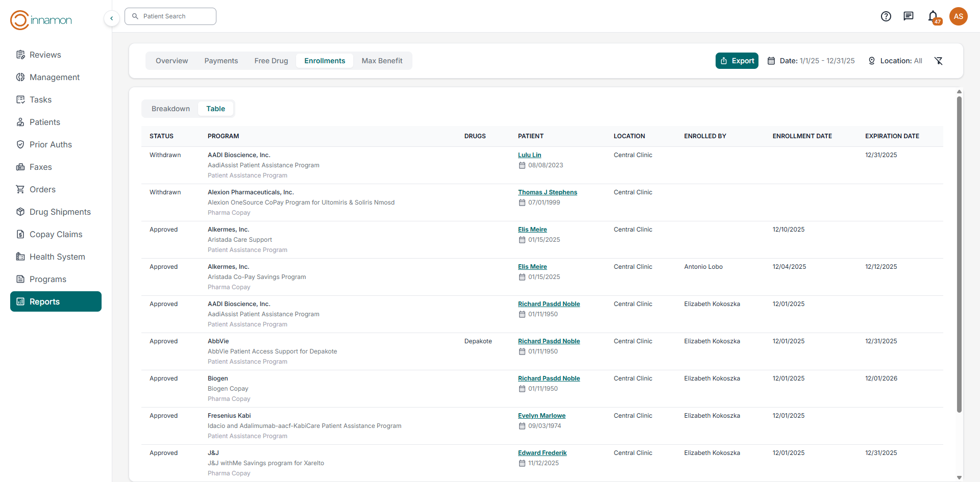Collapse the sidebar with chevron button

pyautogui.click(x=112, y=18)
